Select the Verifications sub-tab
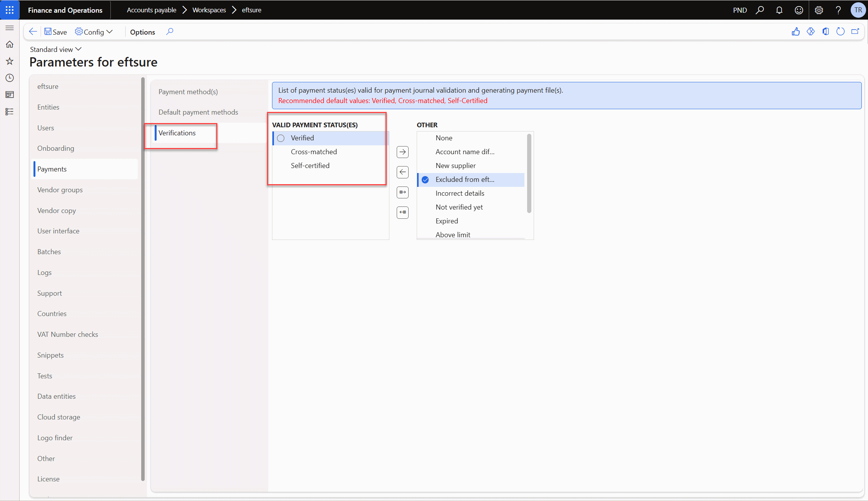 coord(210,133)
